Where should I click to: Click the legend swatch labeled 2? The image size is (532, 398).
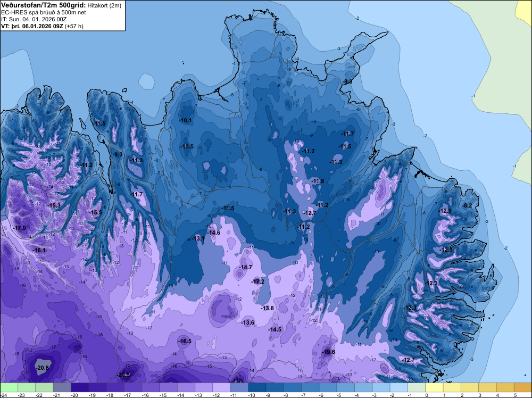(469, 387)
